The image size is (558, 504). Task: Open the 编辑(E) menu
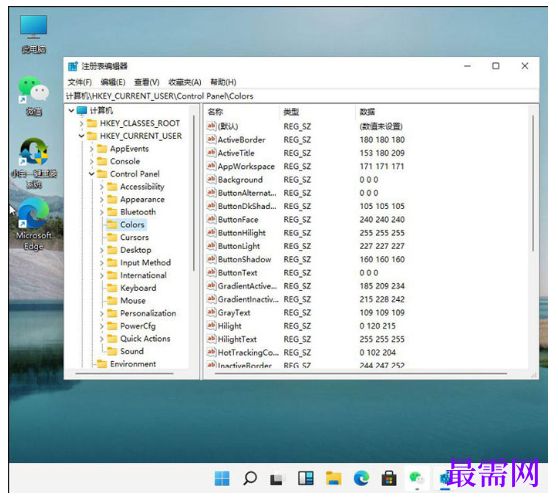pos(113,82)
